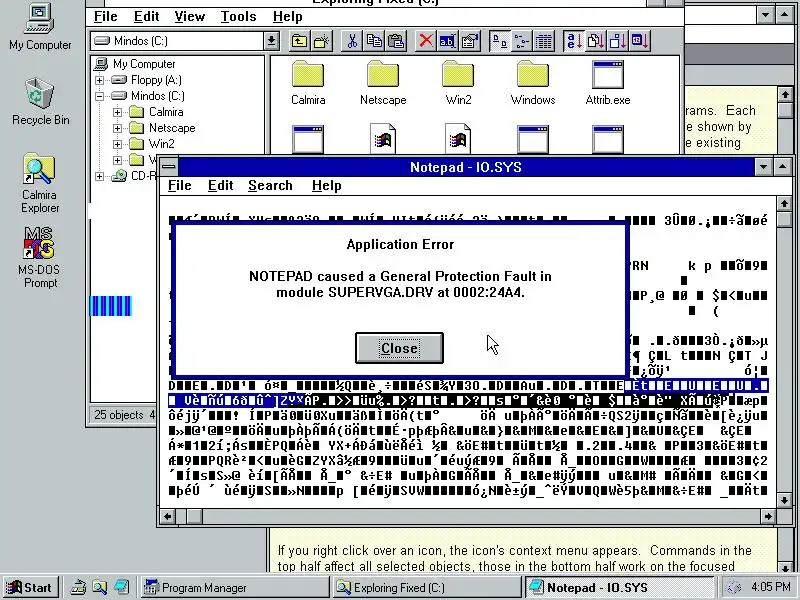The image size is (800, 600).
Task: Click the Paste clipboard icon
Action: (396, 41)
